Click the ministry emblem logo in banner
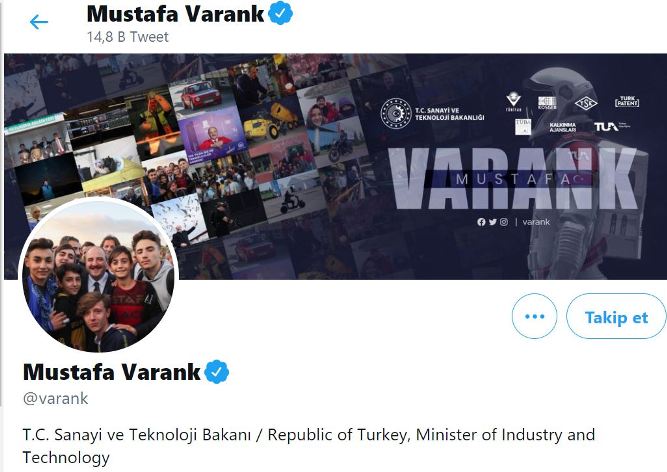The image size is (667, 472). coord(396,113)
